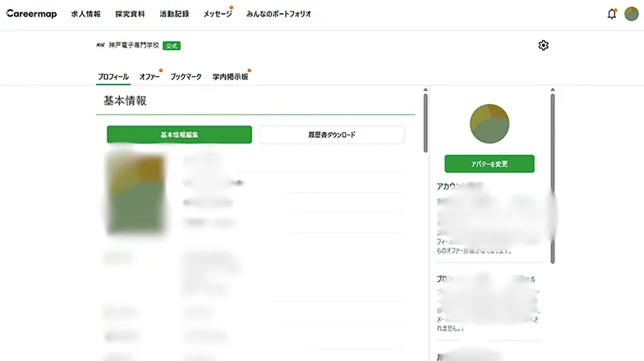Open the notification bell
Screen dimensions: 644x361
click(x=611, y=14)
